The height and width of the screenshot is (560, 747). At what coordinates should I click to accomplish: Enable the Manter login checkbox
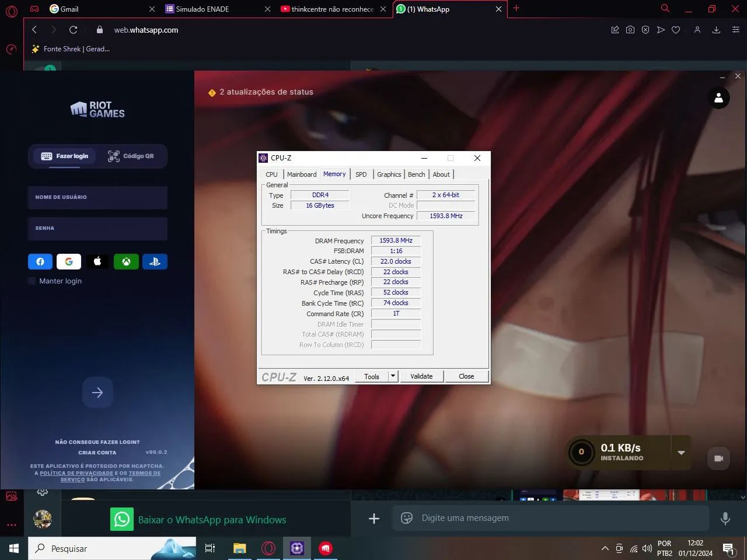[x=31, y=281]
